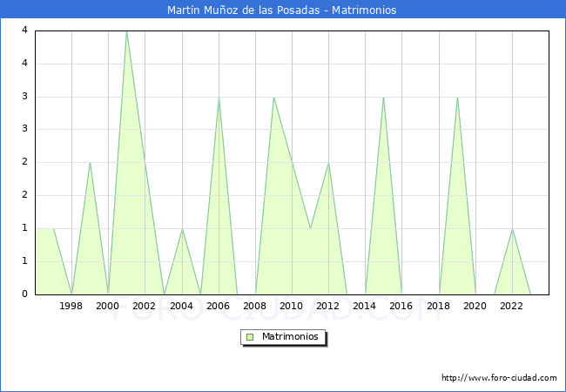Click the 2000 x-axis label
The width and height of the screenshot is (566, 392).
[x=108, y=306]
